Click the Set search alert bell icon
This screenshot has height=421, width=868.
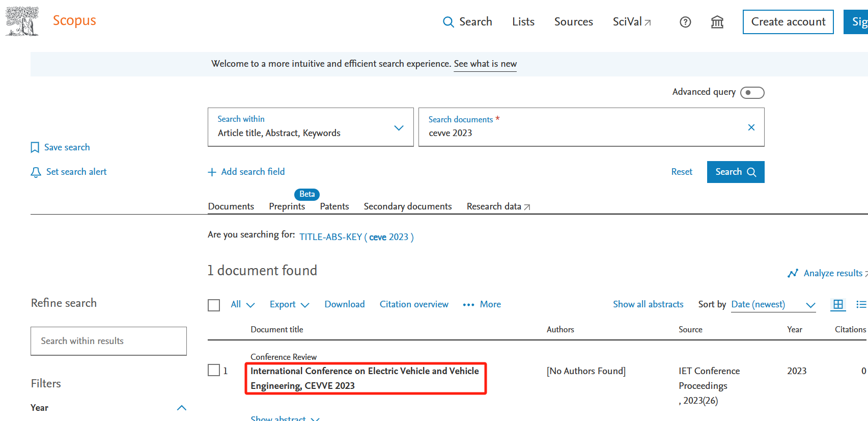(36, 172)
